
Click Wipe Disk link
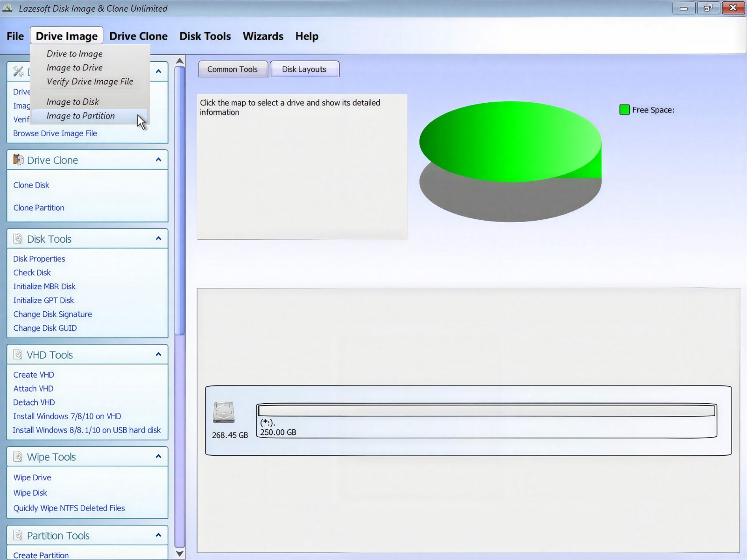30,493
